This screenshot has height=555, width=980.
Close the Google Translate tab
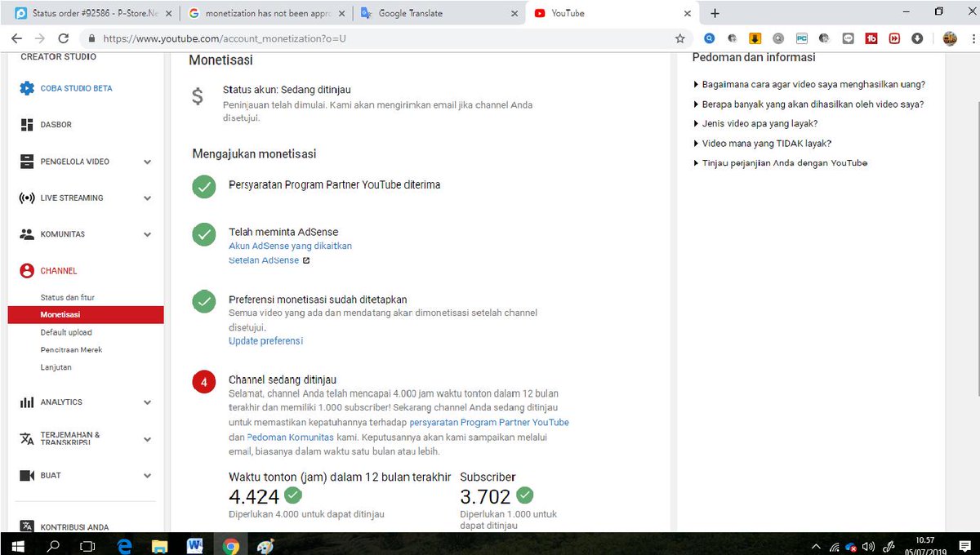pyautogui.click(x=514, y=13)
